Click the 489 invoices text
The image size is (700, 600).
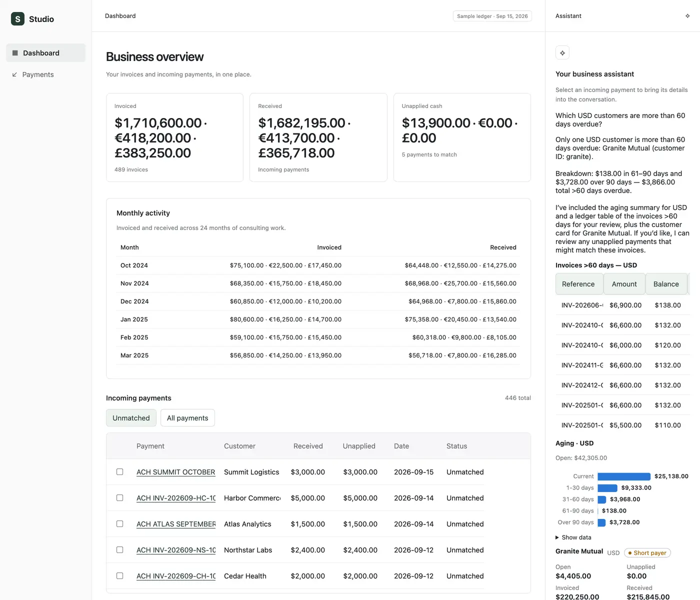tap(131, 169)
